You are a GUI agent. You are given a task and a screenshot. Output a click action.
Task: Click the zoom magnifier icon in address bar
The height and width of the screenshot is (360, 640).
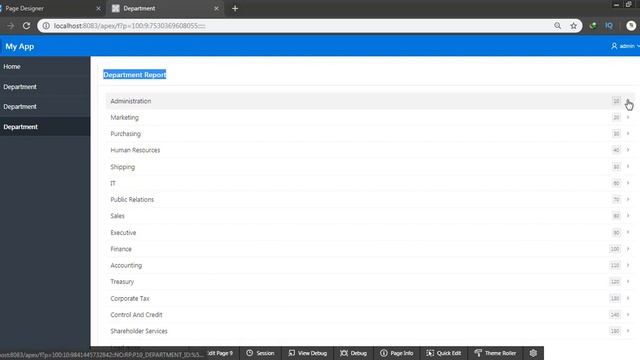coord(558,26)
